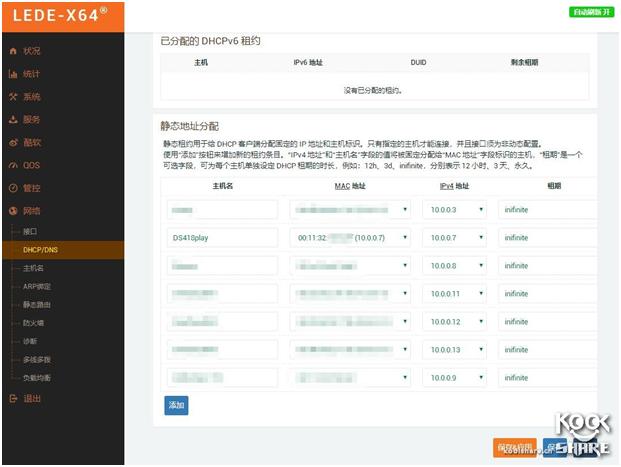The height and width of the screenshot is (467, 621).
Task: Open MAC address dropdown in 10.0.0.9 row
Action: 350,377
